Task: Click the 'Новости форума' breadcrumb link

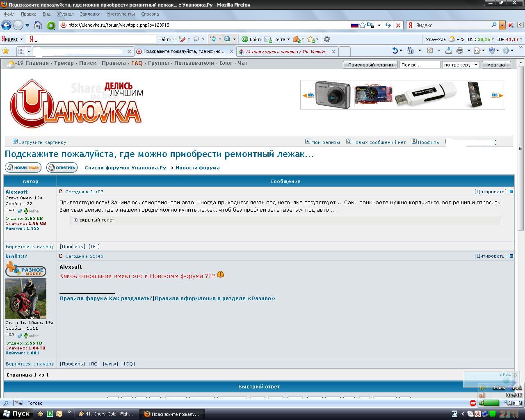Action: point(198,168)
